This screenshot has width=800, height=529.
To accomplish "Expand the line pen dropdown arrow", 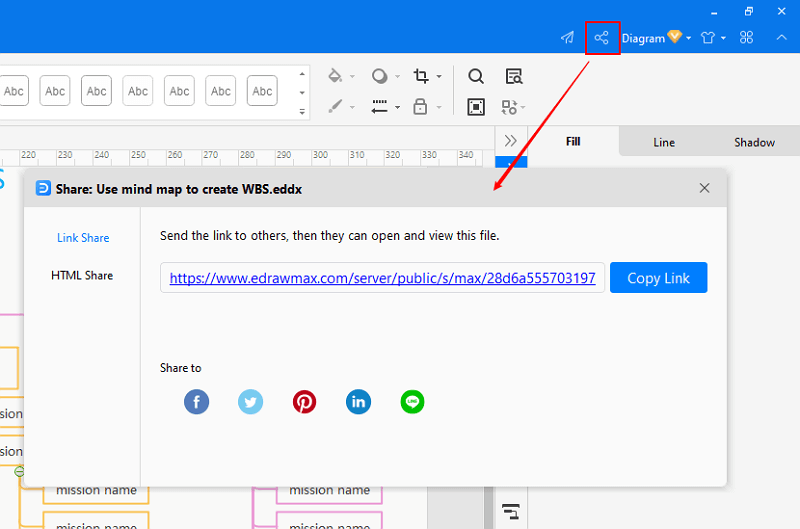I will click(353, 108).
